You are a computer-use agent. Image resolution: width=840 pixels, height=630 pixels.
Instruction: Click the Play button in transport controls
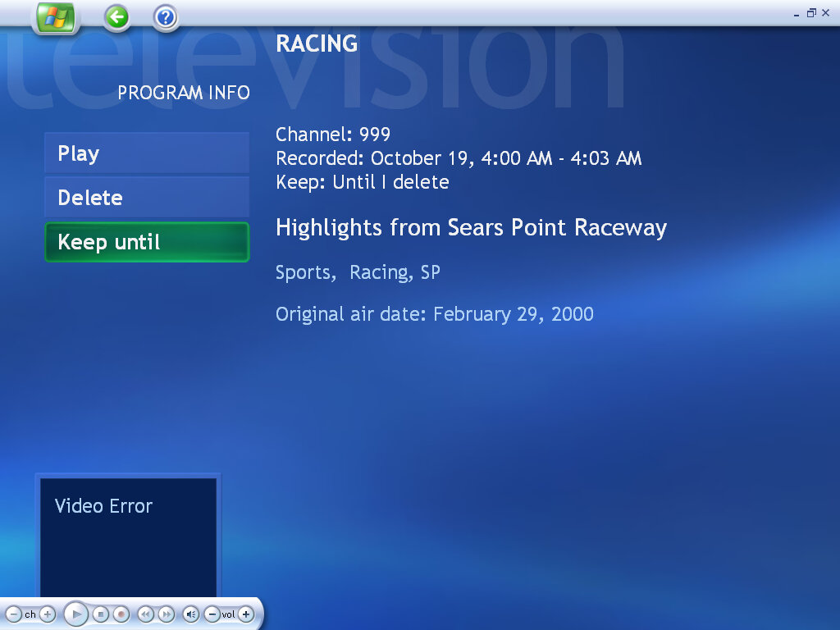(x=75, y=614)
